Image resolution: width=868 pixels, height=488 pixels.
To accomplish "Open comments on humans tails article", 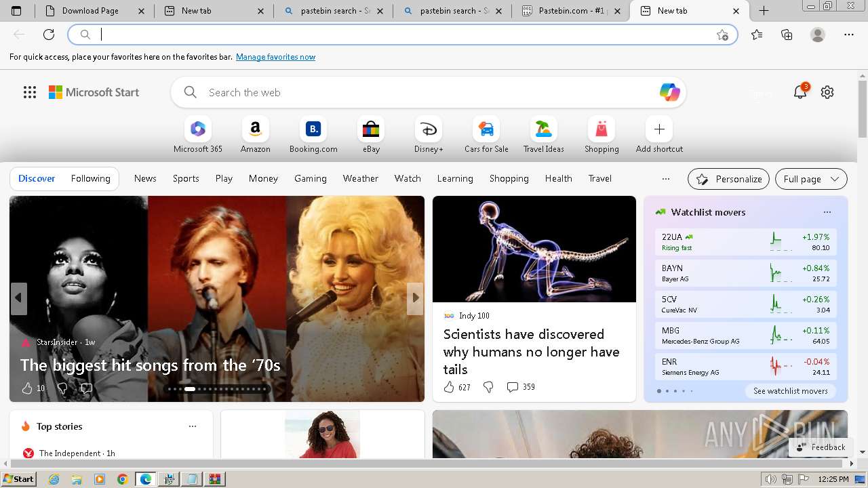I will (x=521, y=387).
